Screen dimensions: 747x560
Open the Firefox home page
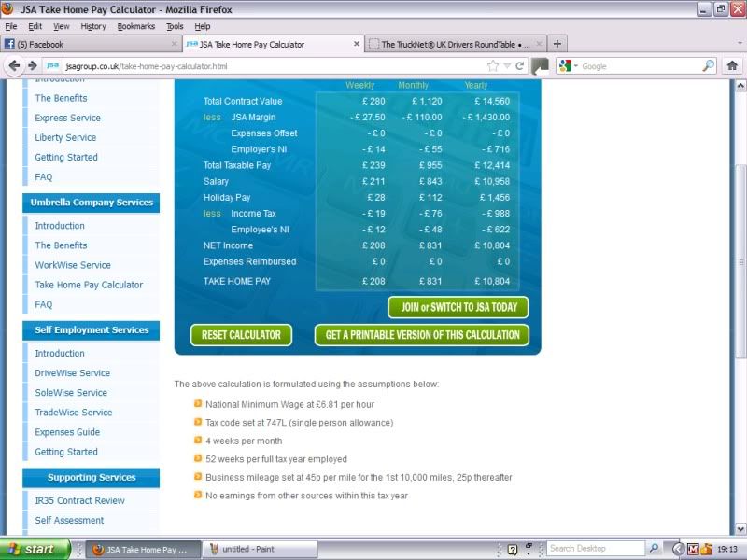pos(732,65)
